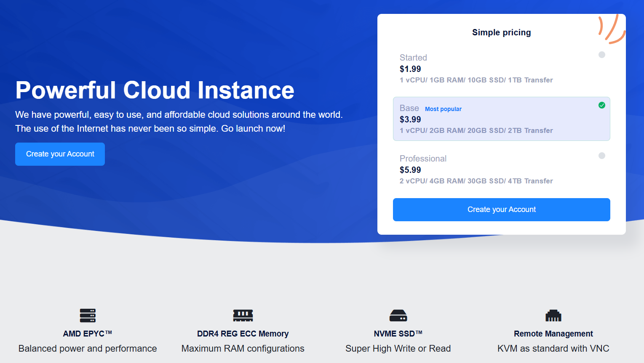Click the DDR4 REG ECC Memory title

243,334
